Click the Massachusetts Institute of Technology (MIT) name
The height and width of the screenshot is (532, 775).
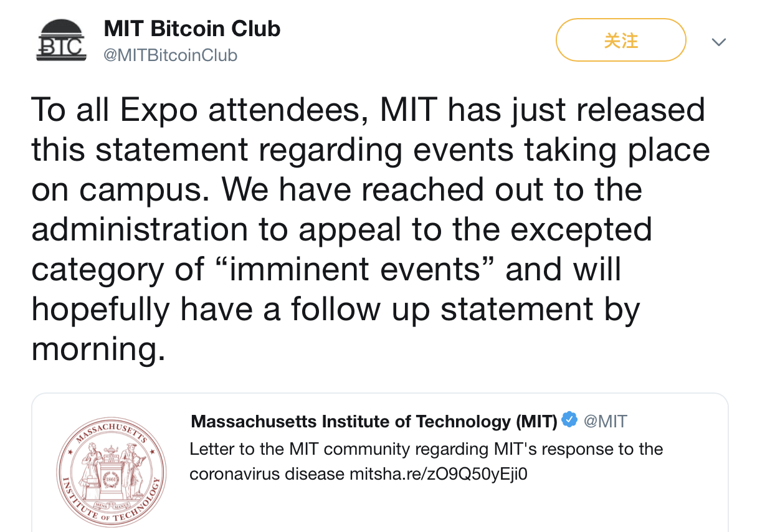pyautogui.click(x=374, y=422)
